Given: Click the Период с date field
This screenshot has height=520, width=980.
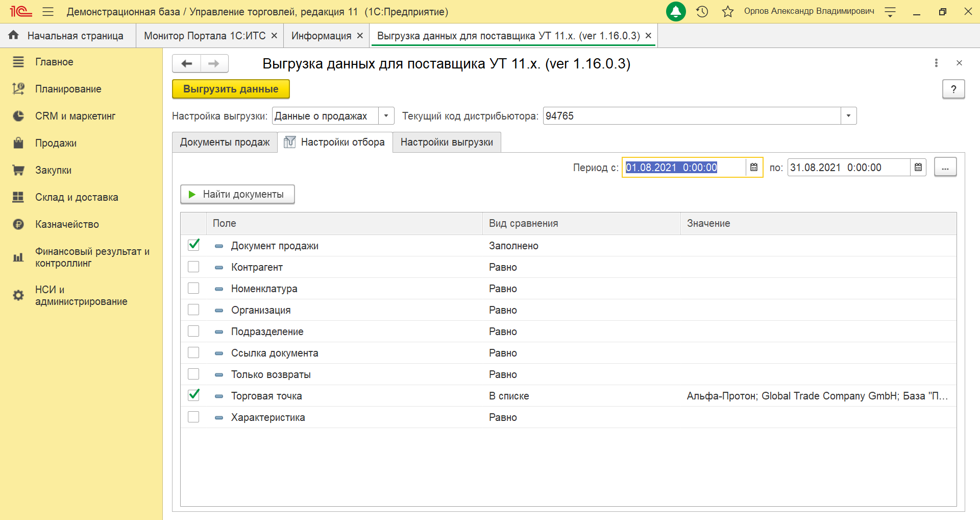Looking at the screenshot, I should point(684,168).
